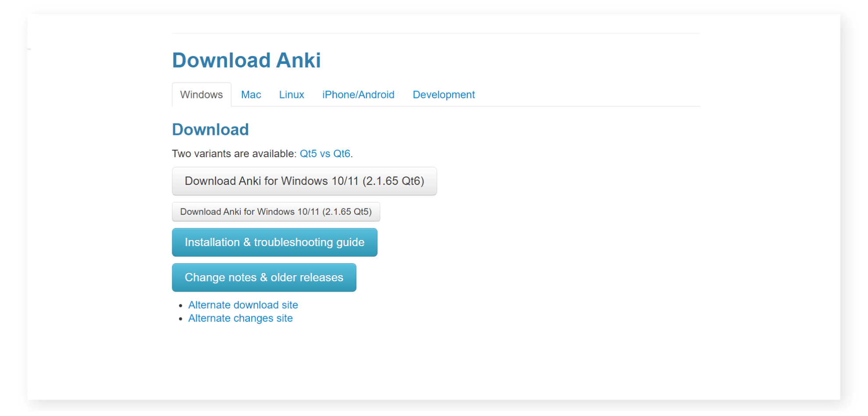Image resolution: width=868 pixels, height=416 pixels.
Task: Click the Download Anki page heading
Action: click(x=246, y=60)
